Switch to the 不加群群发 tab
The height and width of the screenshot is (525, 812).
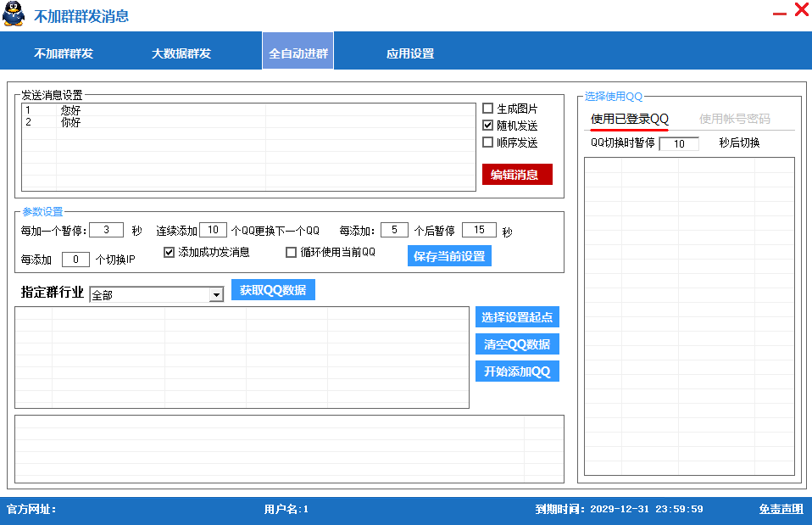tap(64, 53)
